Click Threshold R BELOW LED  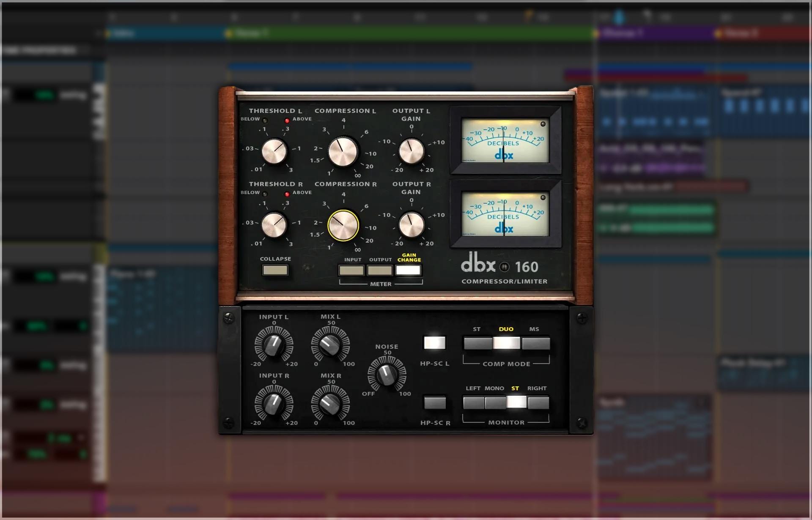click(265, 194)
